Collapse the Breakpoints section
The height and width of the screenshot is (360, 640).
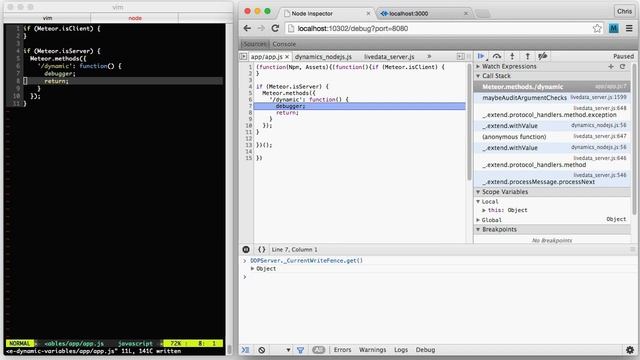tap(478, 229)
